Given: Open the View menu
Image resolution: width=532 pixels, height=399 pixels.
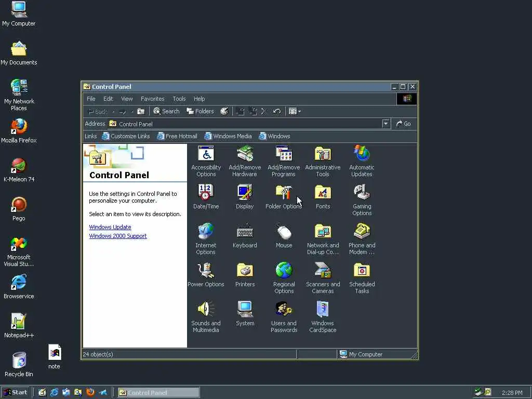Looking at the screenshot, I should click(x=127, y=99).
